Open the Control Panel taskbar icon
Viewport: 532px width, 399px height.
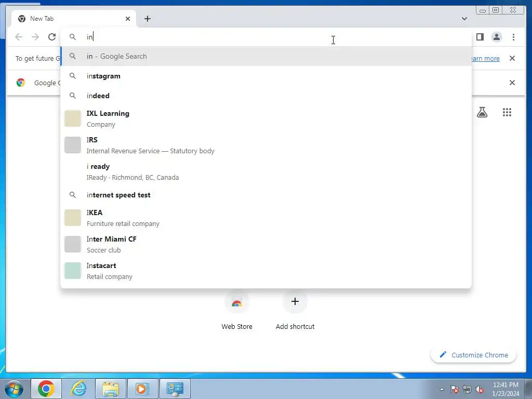175,389
